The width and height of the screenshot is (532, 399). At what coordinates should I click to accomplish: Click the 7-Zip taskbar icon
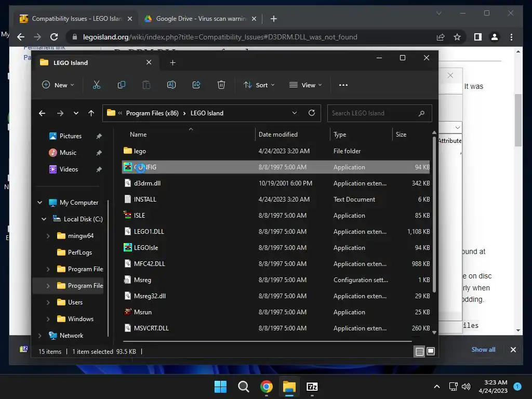pyautogui.click(x=312, y=387)
